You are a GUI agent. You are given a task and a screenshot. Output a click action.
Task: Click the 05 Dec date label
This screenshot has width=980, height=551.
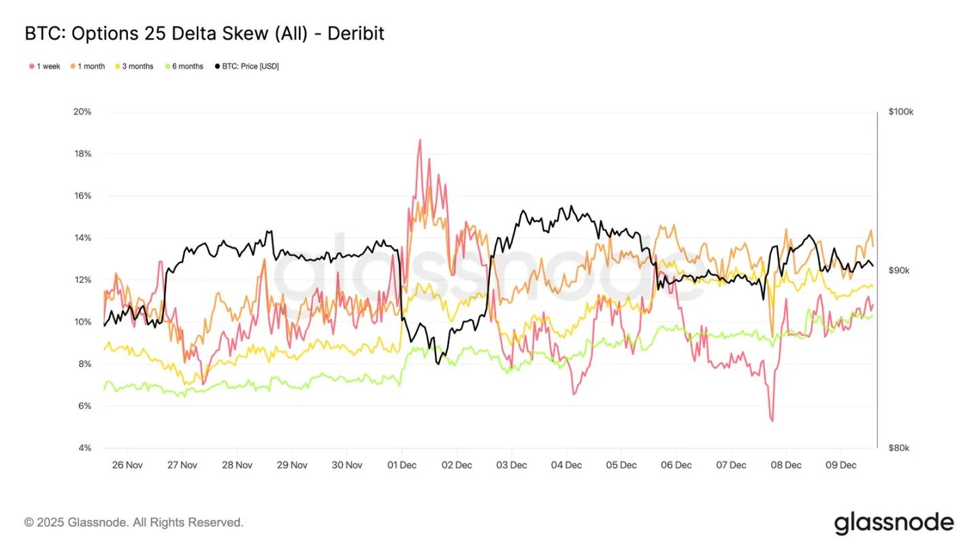coord(621,465)
